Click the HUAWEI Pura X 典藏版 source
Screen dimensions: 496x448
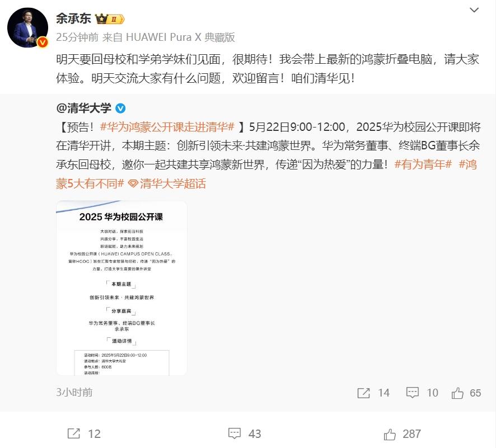[180, 37]
